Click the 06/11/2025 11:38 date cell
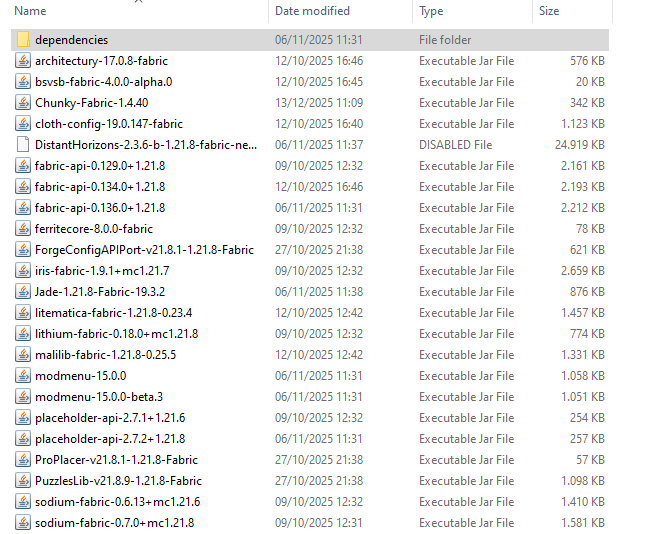 pos(319,292)
